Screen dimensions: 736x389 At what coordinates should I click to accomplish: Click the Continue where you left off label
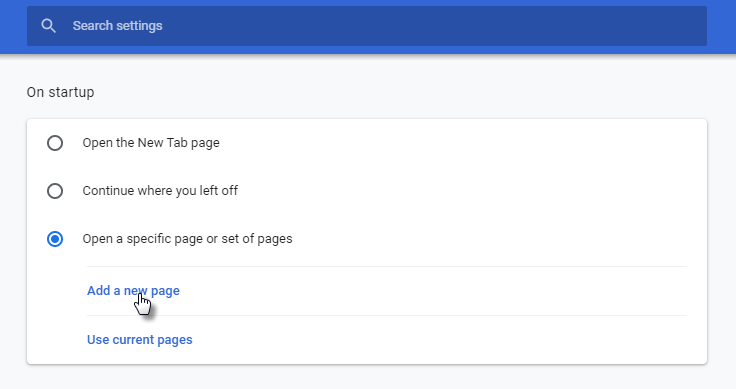(x=160, y=191)
